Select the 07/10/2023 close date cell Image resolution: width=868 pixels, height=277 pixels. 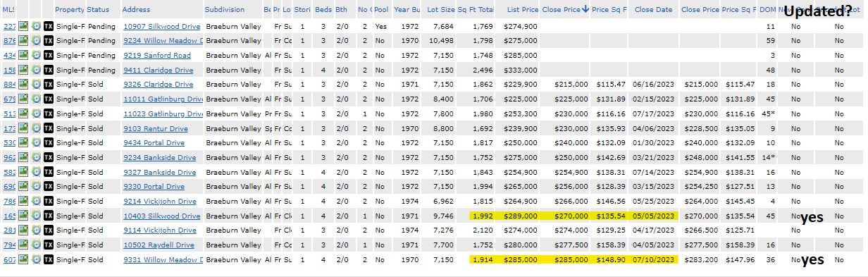pyautogui.click(x=654, y=260)
